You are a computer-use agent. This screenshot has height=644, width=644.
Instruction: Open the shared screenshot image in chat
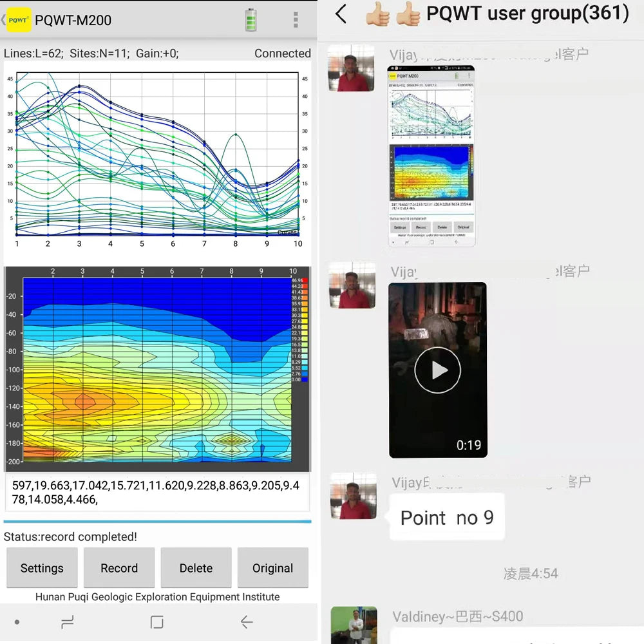click(x=431, y=155)
